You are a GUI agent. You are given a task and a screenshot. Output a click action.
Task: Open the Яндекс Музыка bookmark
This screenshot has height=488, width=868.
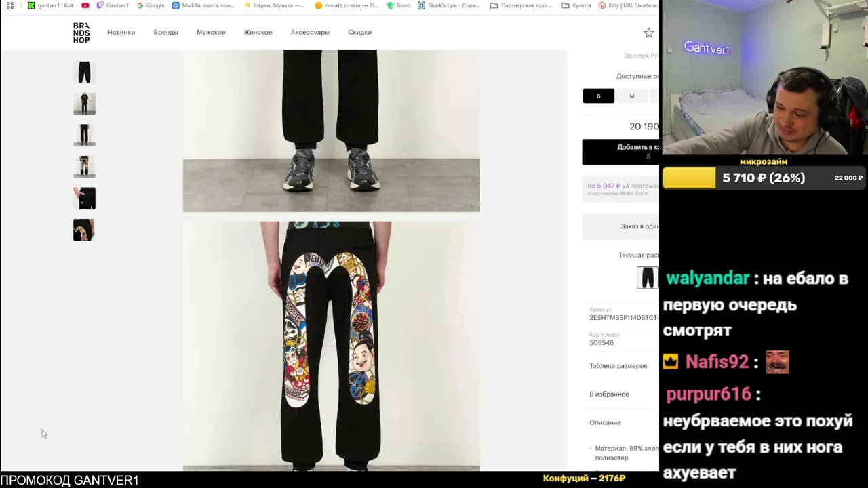(273, 5)
